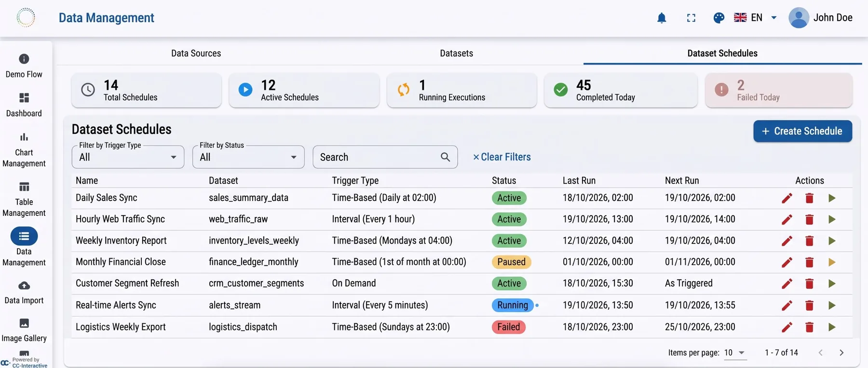Go to Dashboard in sidebar
Viewport: 868px width, 368px height.
(24, 105)
